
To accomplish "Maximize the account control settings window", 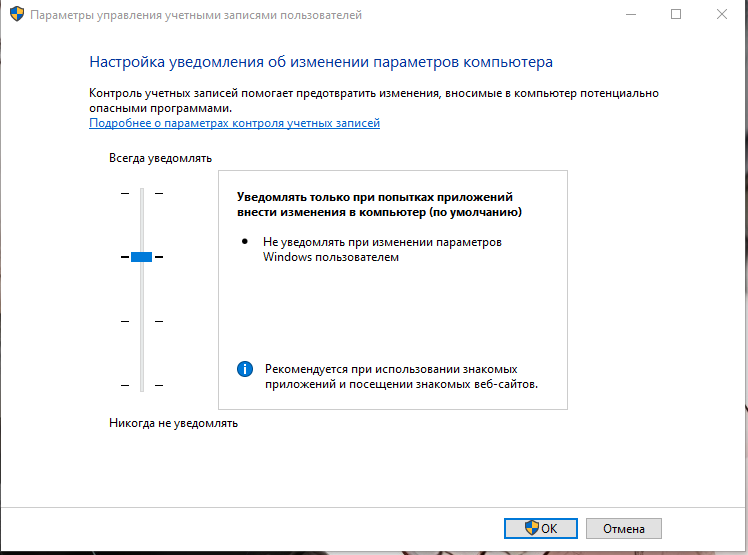I will tap(676, 15).
